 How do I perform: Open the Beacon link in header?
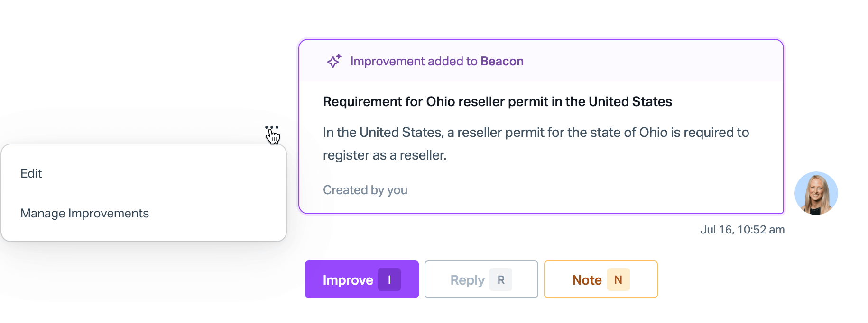502,61
